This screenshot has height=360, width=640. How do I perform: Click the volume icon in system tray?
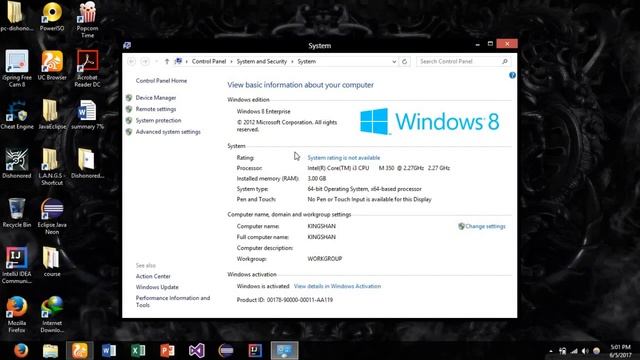585,351
